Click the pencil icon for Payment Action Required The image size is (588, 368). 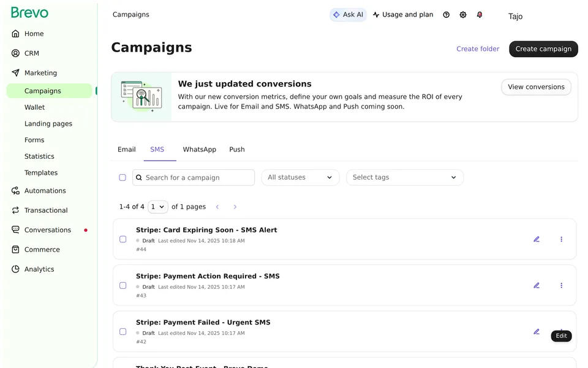click(x=537, y=285)
